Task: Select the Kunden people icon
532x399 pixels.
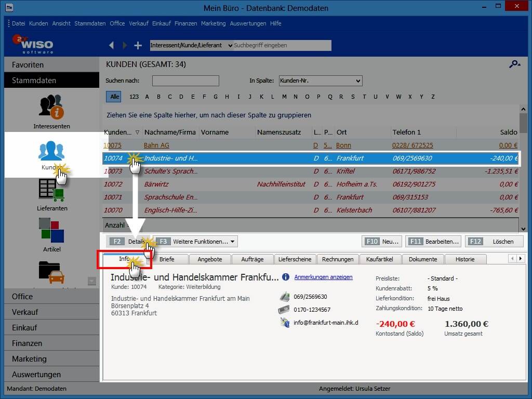Action: 51,151
